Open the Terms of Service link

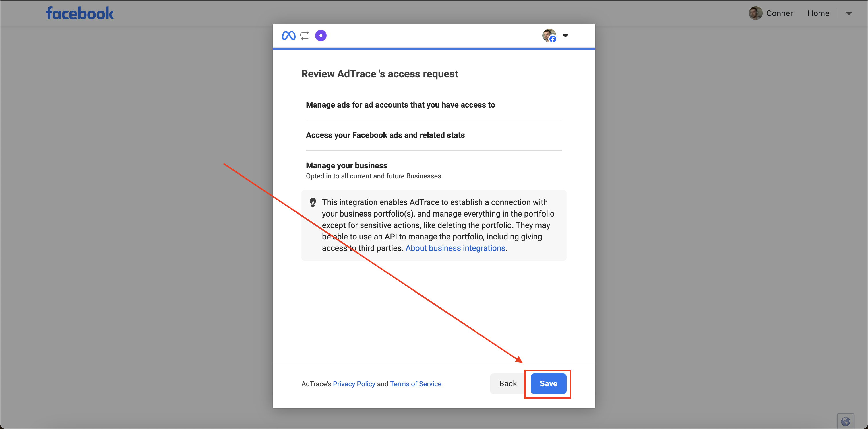(415, 384)
